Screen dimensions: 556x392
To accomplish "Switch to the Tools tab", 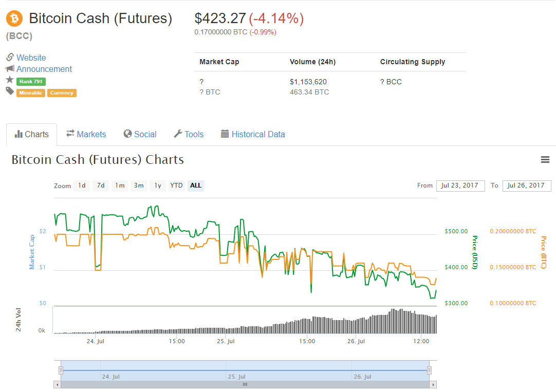I will pyautogui.click(x=189, y=134).
